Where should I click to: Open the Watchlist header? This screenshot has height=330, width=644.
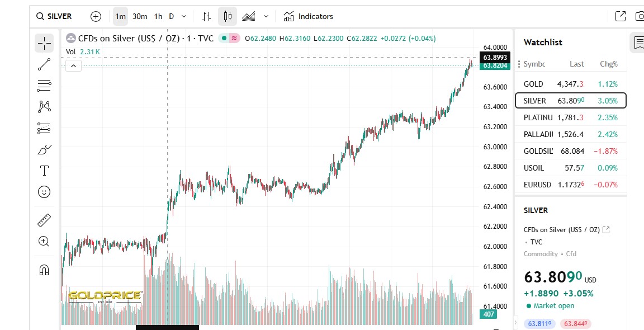click(543, 43)
